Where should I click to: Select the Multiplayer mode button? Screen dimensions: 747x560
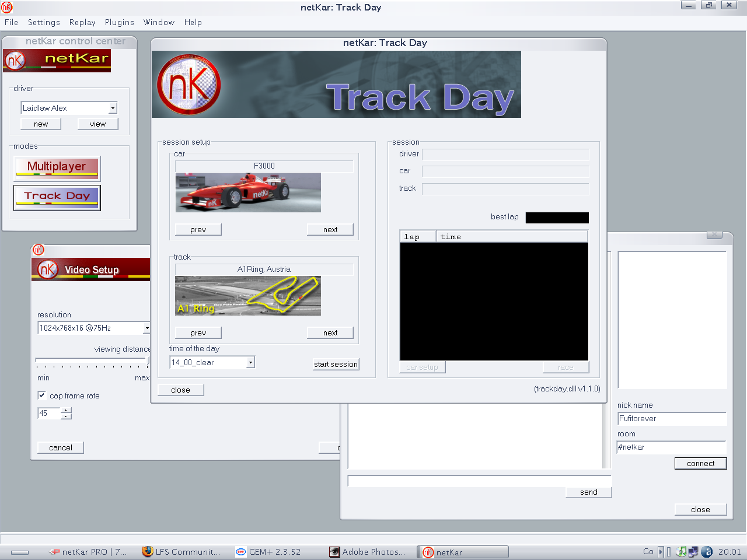57,168
